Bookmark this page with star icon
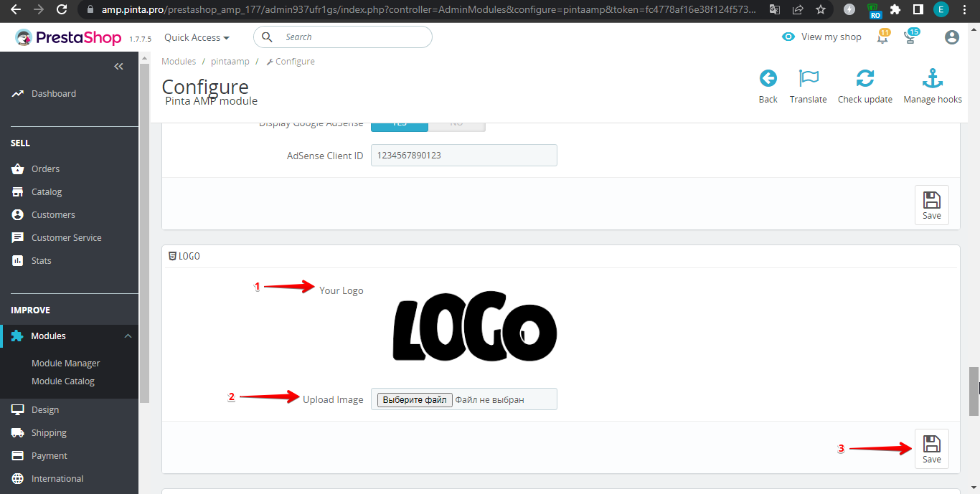 (821, 9)
